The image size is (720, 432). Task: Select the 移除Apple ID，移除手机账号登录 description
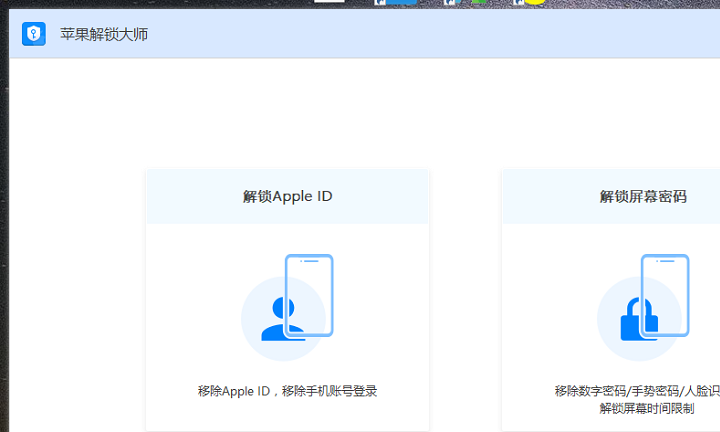click(x=288, y=391)
